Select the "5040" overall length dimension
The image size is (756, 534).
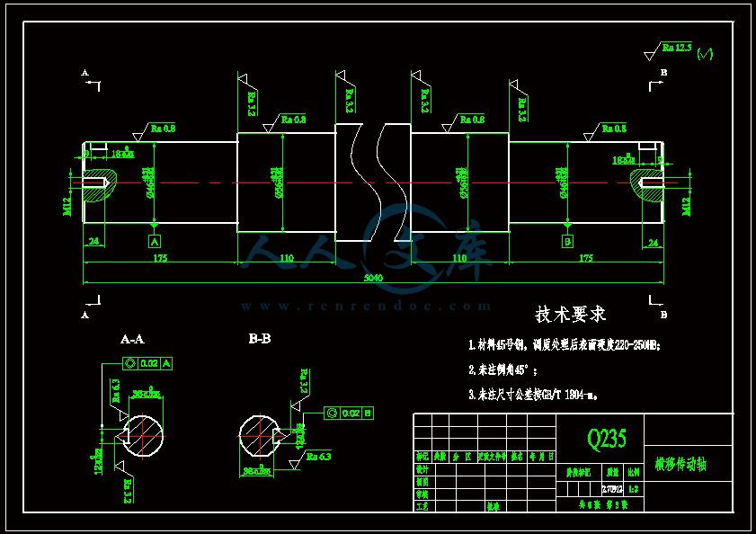[373, 278]
